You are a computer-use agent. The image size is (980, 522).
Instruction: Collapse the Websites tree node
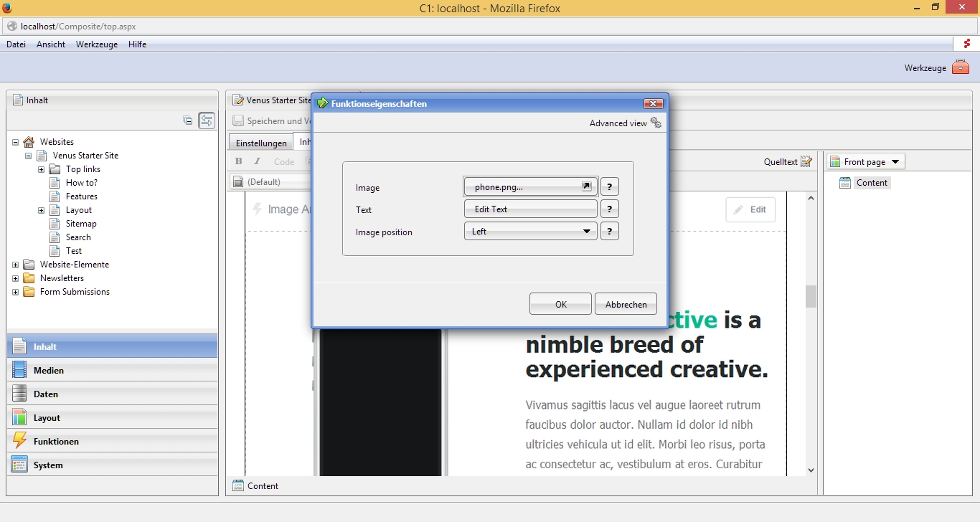(x=16, y=142)
